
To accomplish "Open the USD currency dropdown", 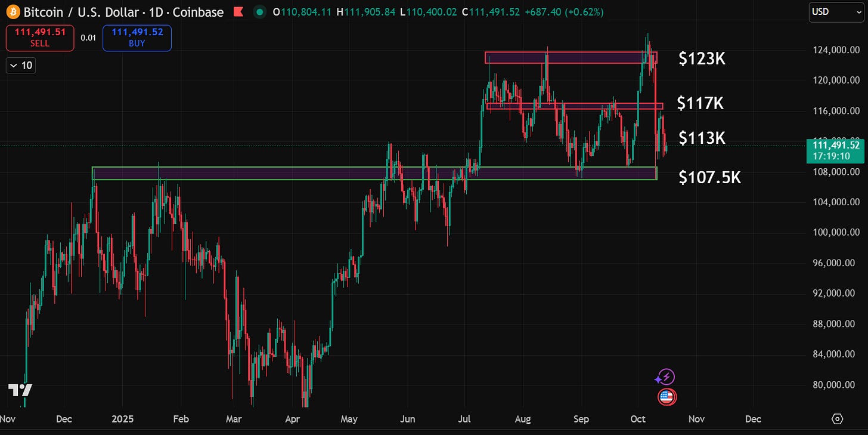I will pos(836,12).
